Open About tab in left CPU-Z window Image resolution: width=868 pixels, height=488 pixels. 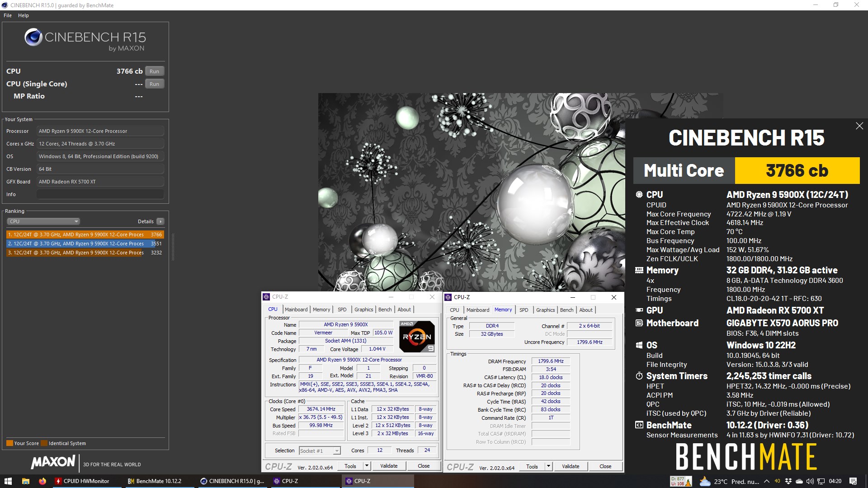pyautogui.click(x=404, y=310)
